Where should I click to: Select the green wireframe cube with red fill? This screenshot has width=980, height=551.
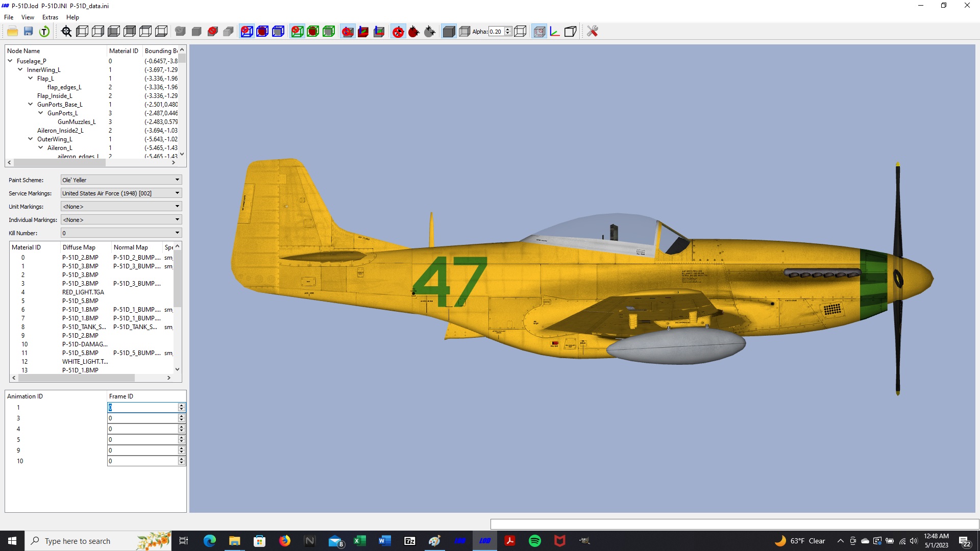313,32
